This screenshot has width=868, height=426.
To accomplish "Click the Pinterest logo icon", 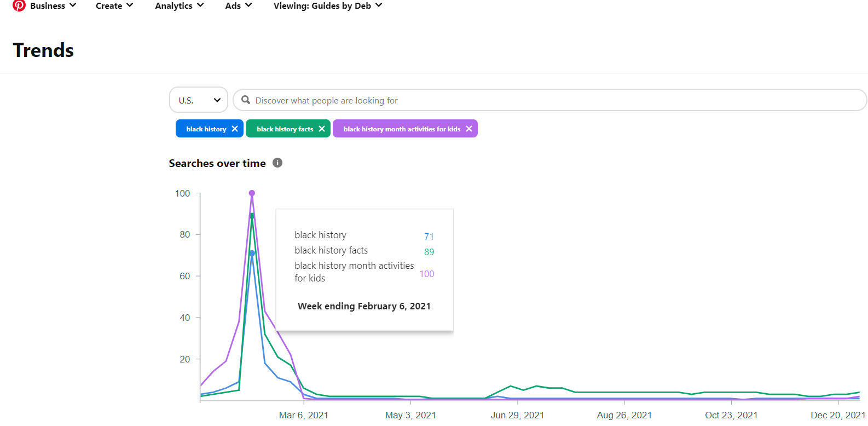I will point(19,5).
